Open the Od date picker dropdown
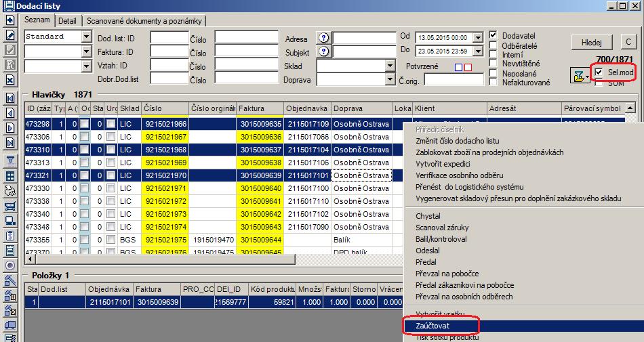The height and width of the screenshot is (342, 644). pyautogui.click(x=478, y=37)
